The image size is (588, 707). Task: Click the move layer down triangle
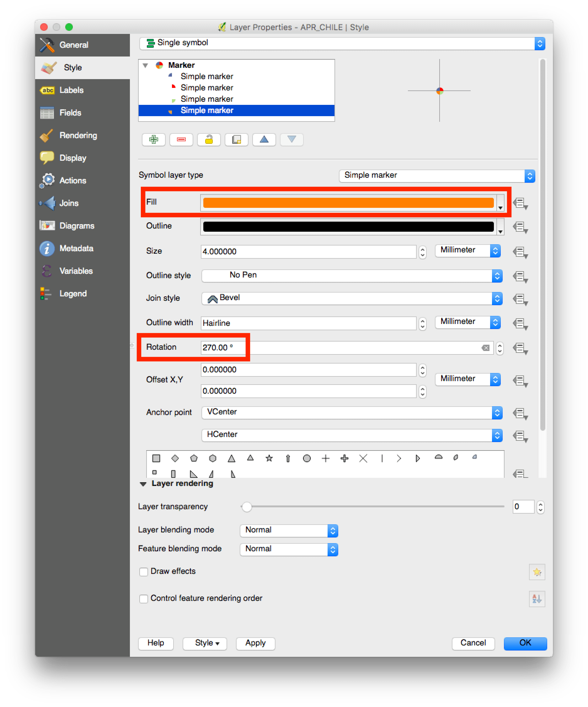click(x=291, y=139)
